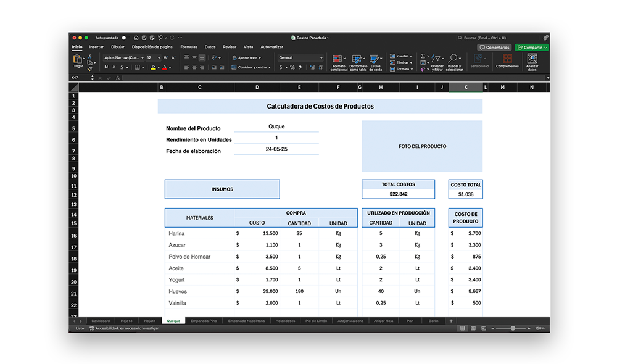This screenshot has width=617, height=364.
Task: Switch to Page Break preview in status bar
Action: pos(484,328)
